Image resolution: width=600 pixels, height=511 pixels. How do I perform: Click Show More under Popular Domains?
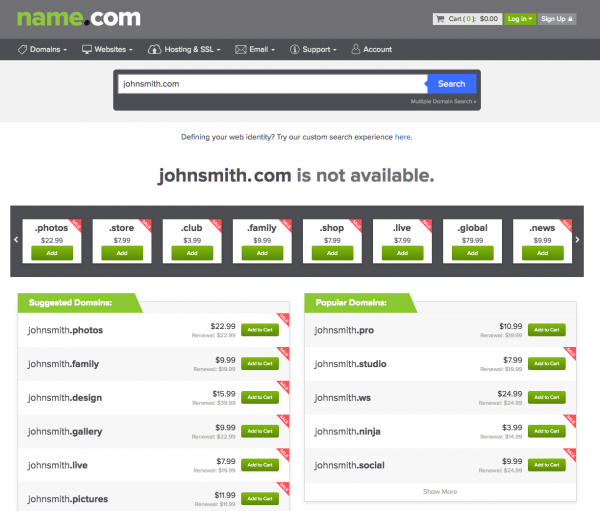pyautogui.click(x=440, y=491)
